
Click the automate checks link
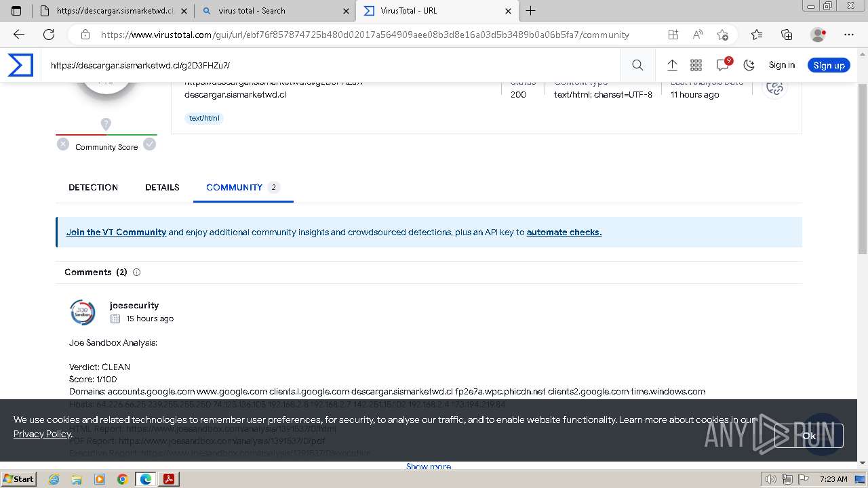(x=564, y=232)
